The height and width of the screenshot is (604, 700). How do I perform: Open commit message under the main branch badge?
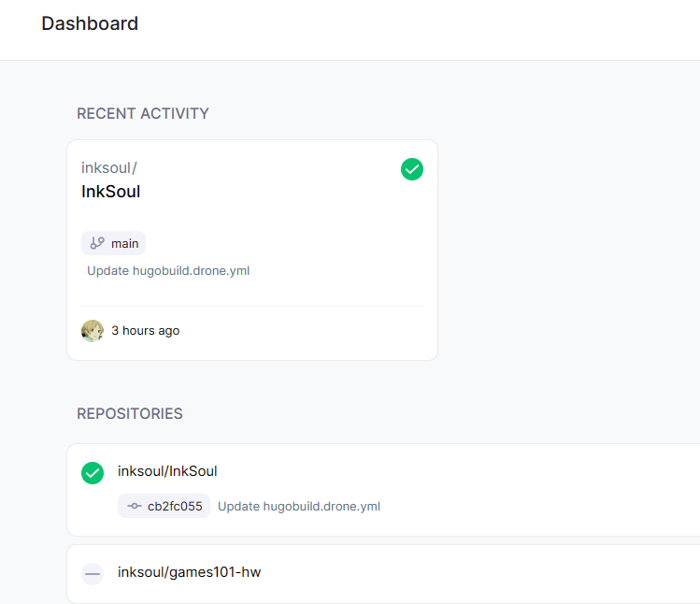pyautogui.click(x=168, y=271)
